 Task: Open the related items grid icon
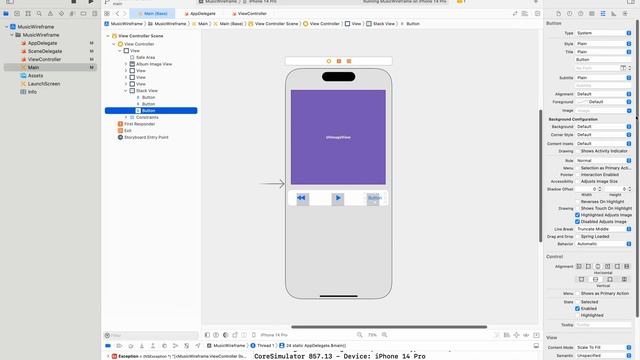[107, 13]
